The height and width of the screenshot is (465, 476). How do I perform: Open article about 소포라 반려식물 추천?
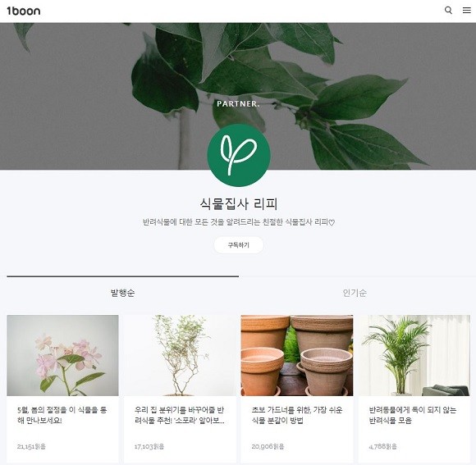click(180, 415)
